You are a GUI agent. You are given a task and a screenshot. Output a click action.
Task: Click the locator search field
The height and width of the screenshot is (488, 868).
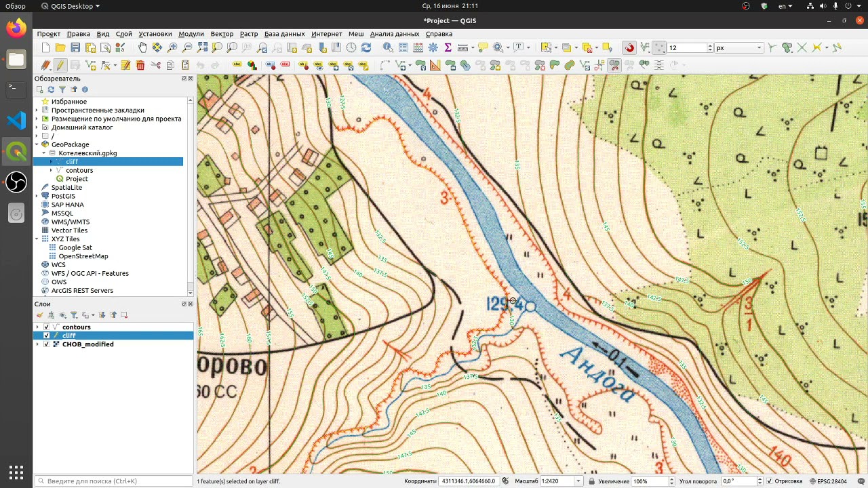(113, 481)
